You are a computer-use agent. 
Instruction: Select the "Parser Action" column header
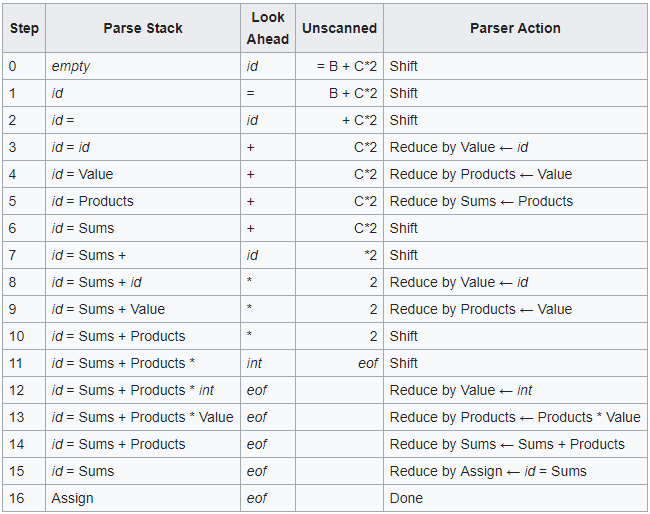point(515,28)
